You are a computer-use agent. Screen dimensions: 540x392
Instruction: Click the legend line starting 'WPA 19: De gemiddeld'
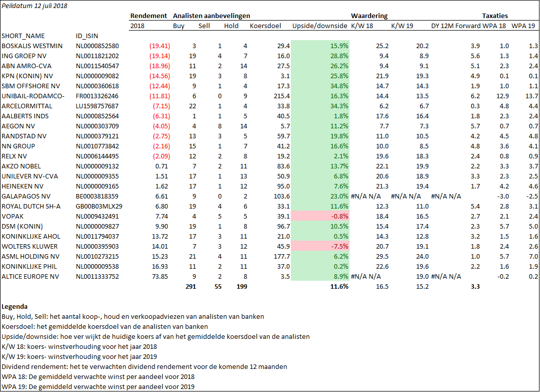pos(98,386)
